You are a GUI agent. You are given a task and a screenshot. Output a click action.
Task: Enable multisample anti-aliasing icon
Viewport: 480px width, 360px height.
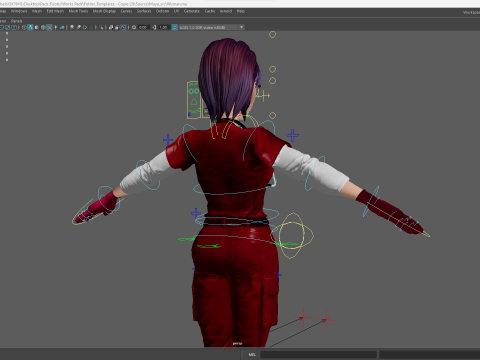pos(85,27)
